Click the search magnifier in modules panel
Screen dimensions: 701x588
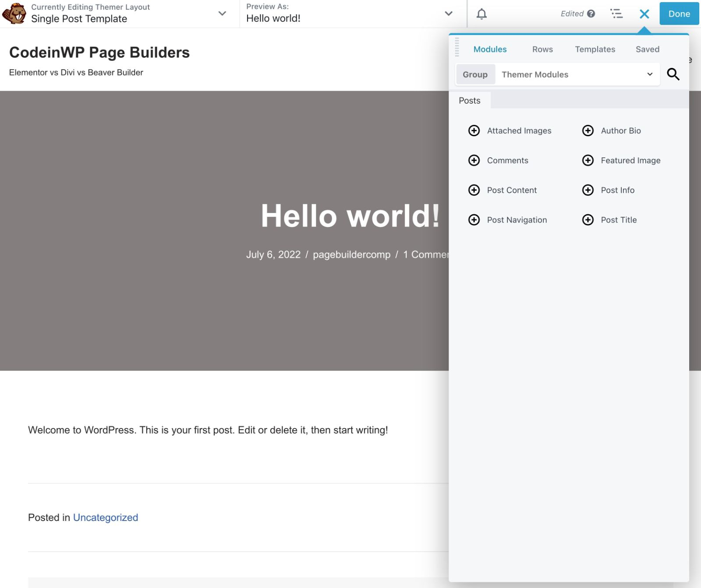coord(673,74)
